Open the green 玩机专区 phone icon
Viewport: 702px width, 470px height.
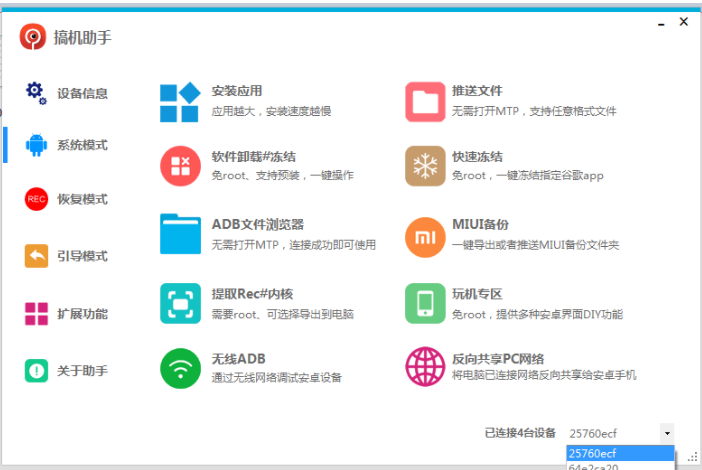[x=425, y=303]
